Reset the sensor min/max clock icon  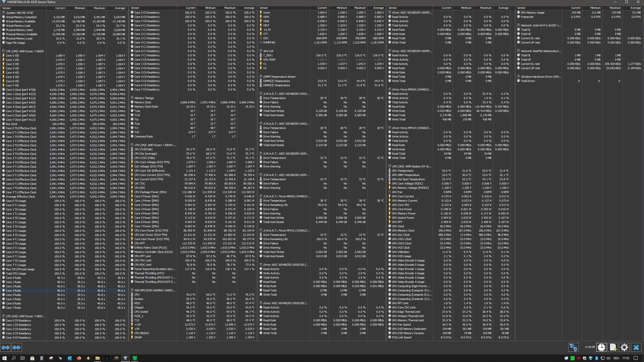[601, 347]
